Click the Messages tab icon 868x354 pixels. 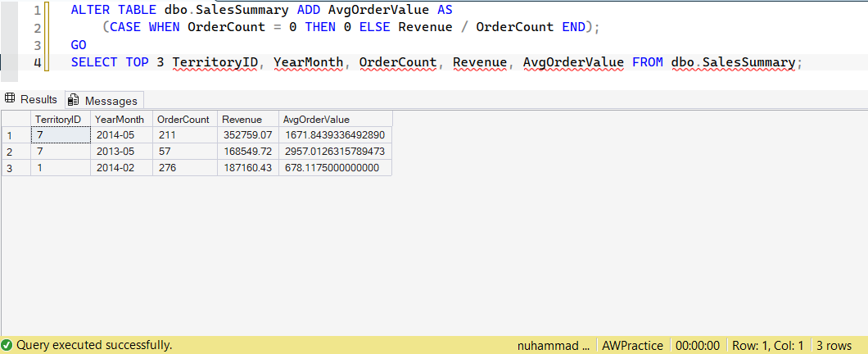[73, 100]
